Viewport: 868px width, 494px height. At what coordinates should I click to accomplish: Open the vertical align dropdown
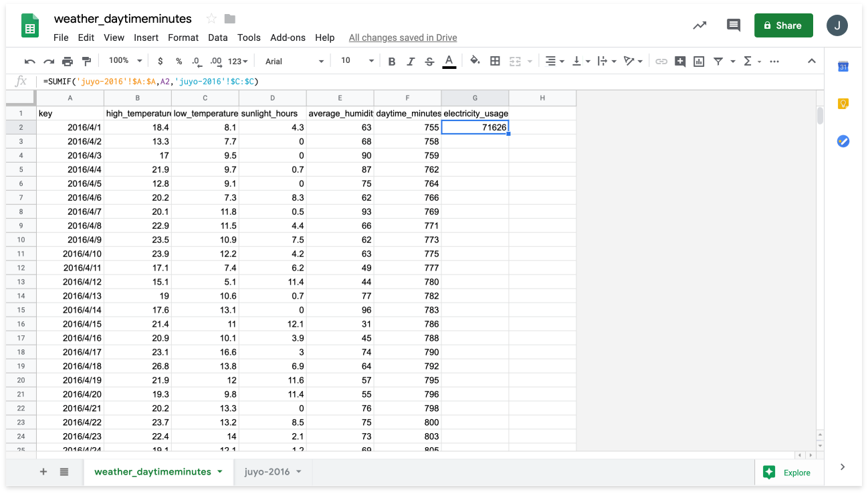tap(580, 61)
